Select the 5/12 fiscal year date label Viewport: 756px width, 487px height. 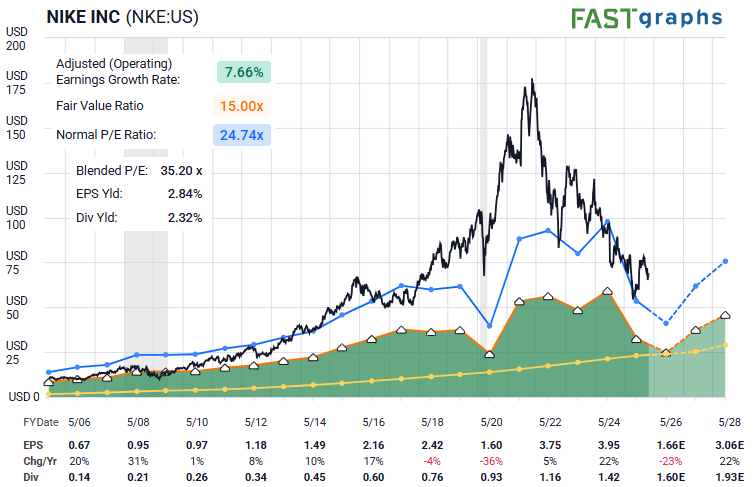coord(255,423)
